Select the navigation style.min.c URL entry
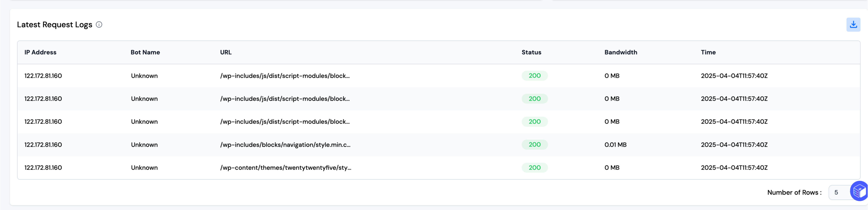868x210 pixels. tap(285, 144)
